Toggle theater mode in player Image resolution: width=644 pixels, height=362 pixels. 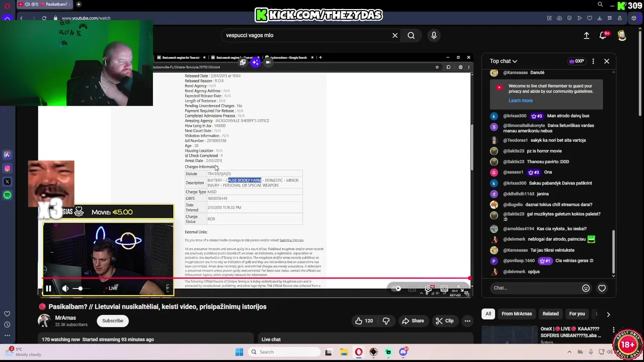pos(444,289)
